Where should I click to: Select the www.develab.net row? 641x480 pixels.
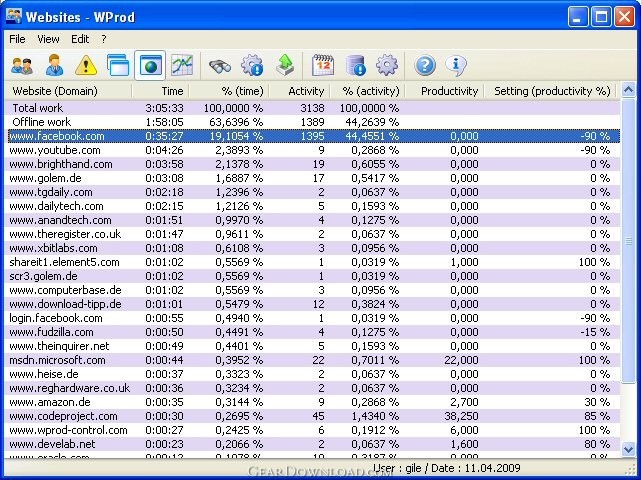coord(313,444)
